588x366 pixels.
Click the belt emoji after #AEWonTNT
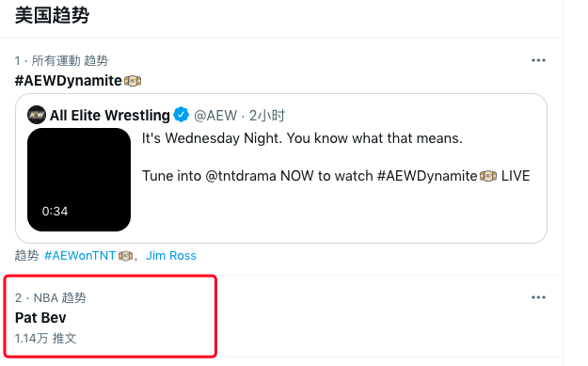coord(126,256)
